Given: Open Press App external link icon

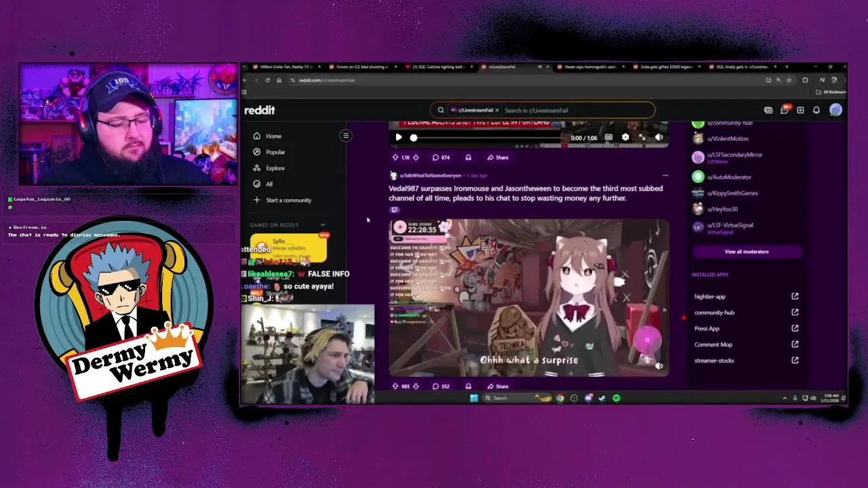Looking at the screenshot, I should 795,328.
